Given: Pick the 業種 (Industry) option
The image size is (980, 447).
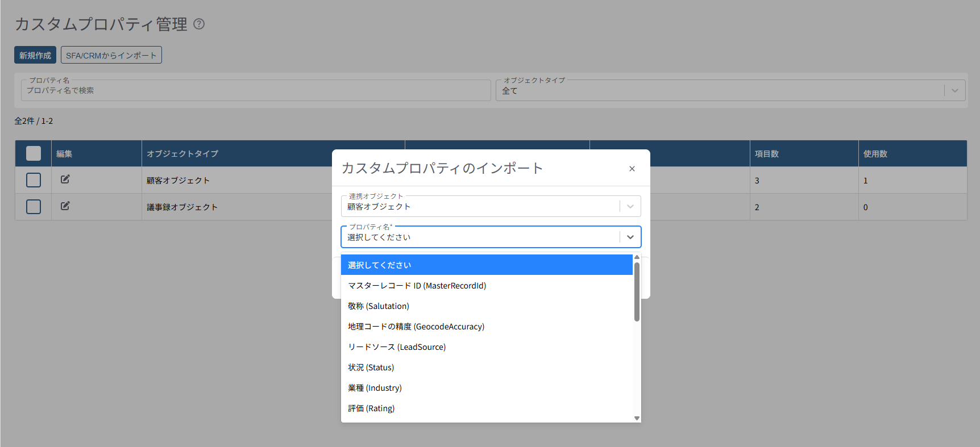Looking at the screenshot, I should [375, 388].
